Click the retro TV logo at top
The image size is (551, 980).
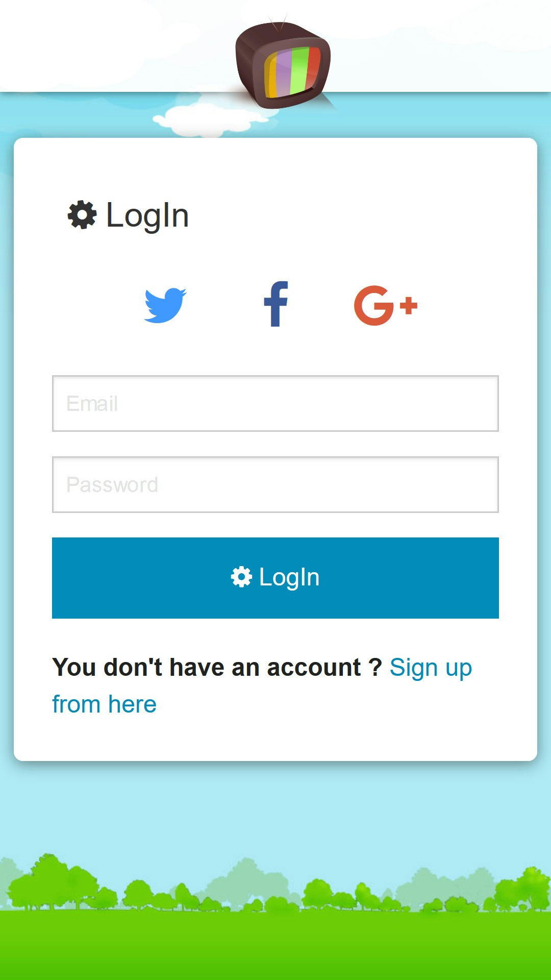click(x=283, y=64)
